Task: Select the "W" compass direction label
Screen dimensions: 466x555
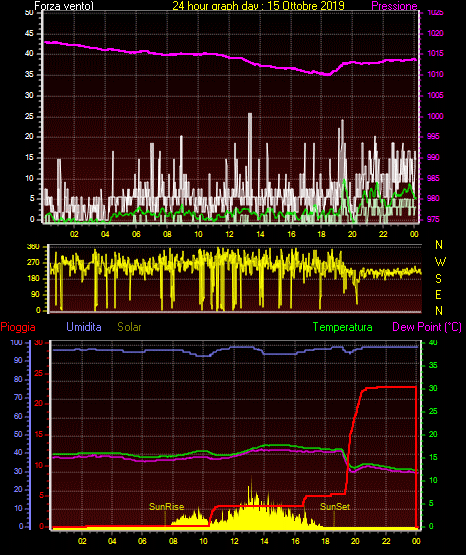Action: (x=440, y=262)
